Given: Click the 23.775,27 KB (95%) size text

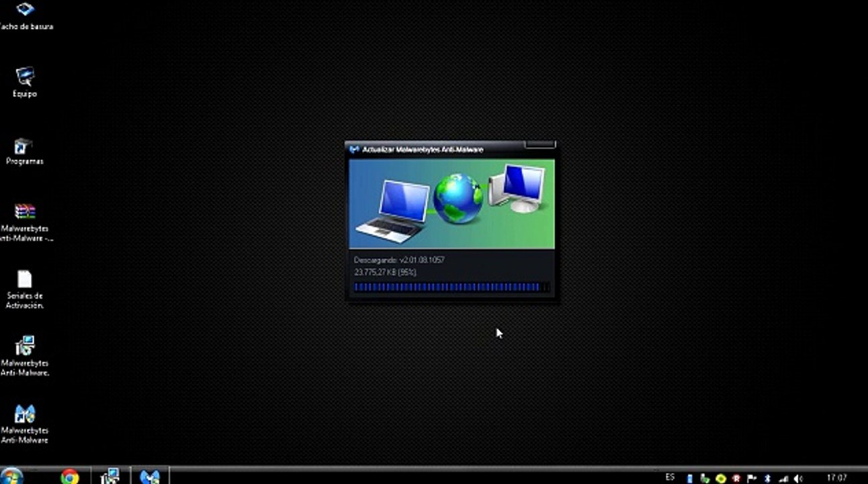Looking at the screenshot, I should tap(385, 272).
